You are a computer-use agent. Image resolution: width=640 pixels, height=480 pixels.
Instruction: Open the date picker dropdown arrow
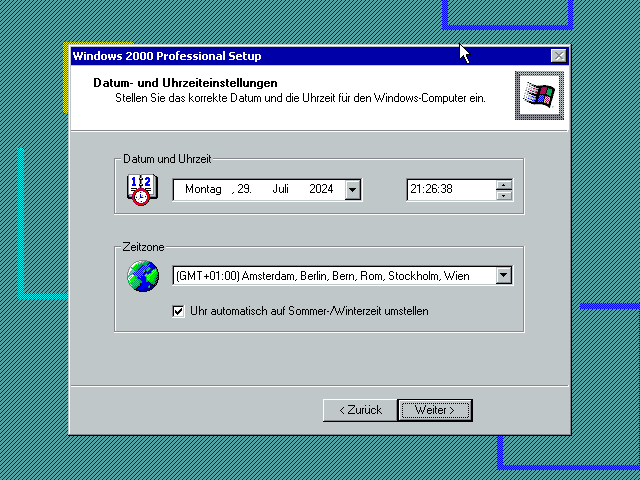tap(353, 190)
